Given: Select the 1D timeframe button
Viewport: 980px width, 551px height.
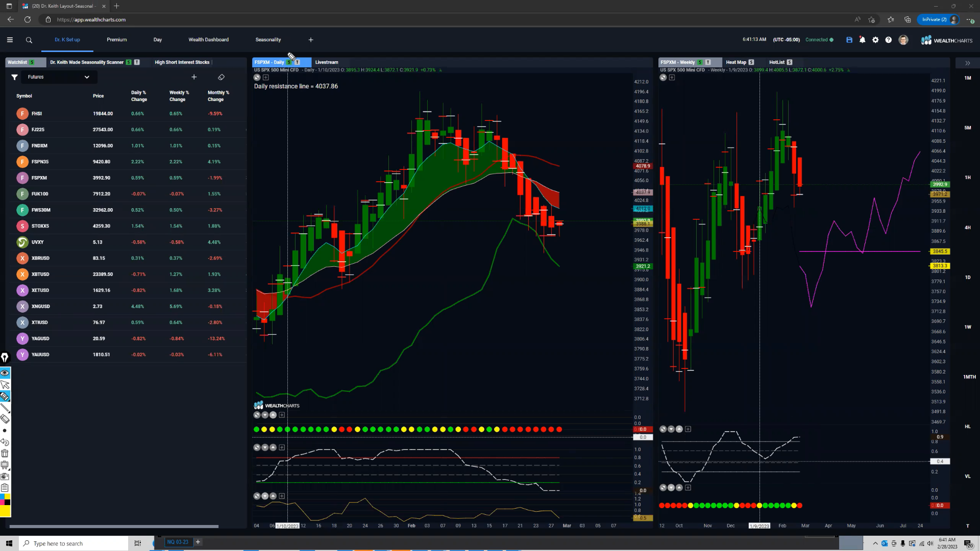Looking at the screenshot, I should pos(968,278).
